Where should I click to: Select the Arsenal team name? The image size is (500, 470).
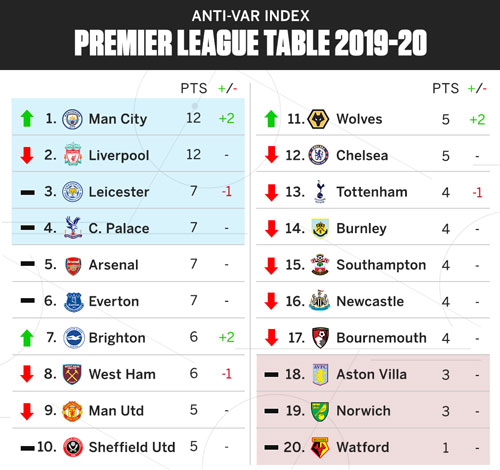tap(113, 265)
